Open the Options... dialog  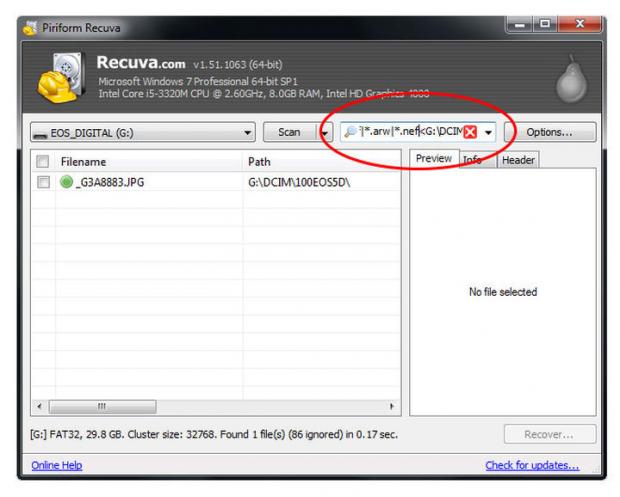point(549,132)
